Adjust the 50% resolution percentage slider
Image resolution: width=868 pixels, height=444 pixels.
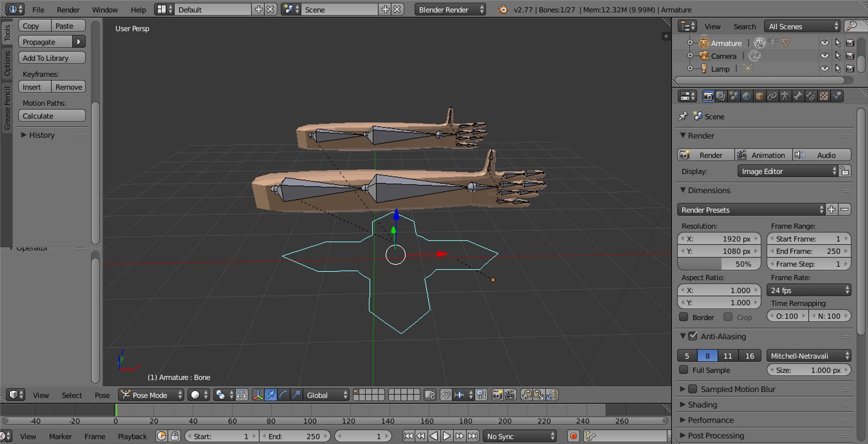[x=719, y=264]
